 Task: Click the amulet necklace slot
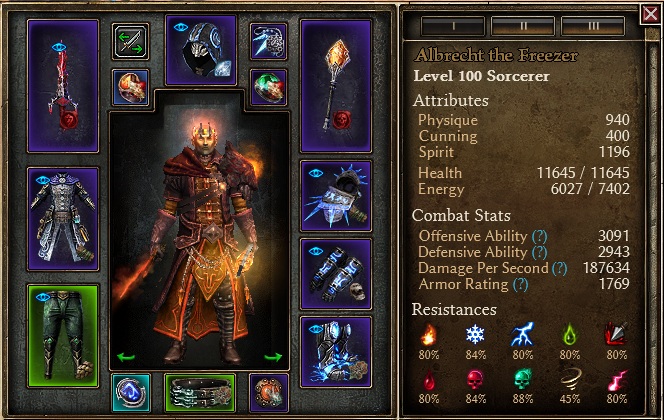[x=268, y=41]
